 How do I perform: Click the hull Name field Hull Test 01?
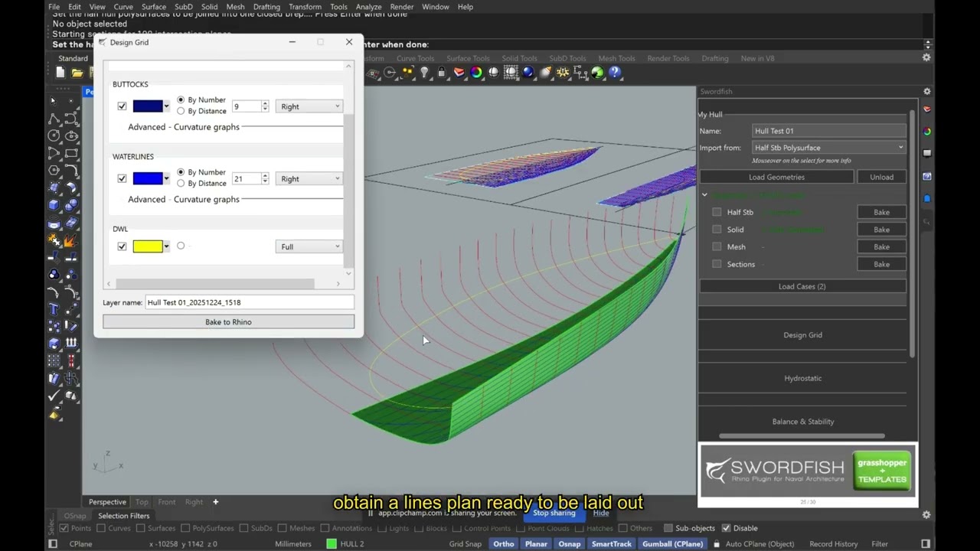829,131
